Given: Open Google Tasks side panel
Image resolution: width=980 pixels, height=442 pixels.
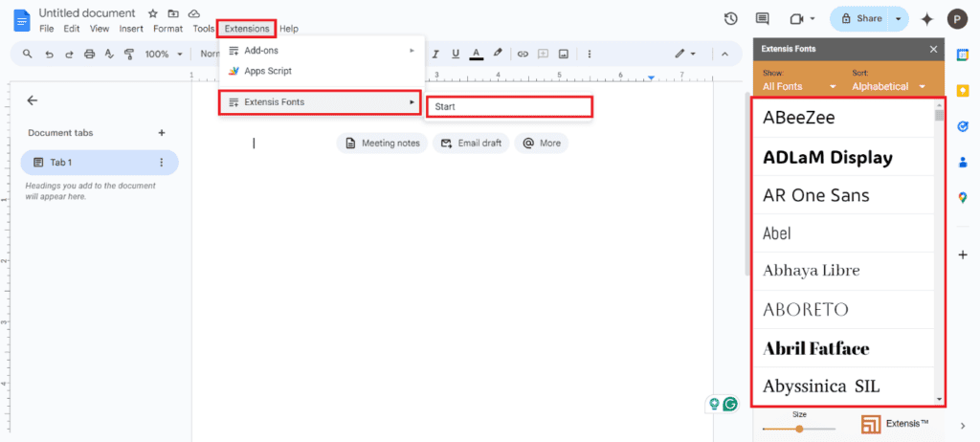Looking at the screenshot, I should pos(963,126).
